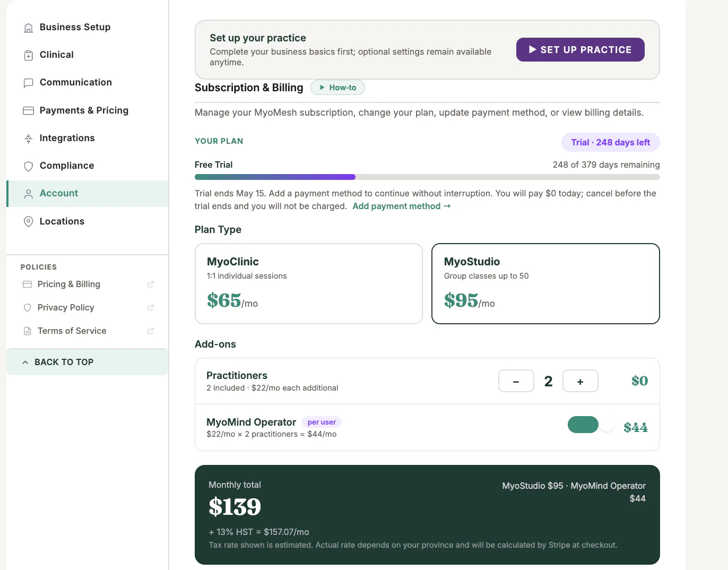The width and height of the screenshot is (728, 570).
Task: Click the Subscription & Billing heading
Action: pos(249,88)
